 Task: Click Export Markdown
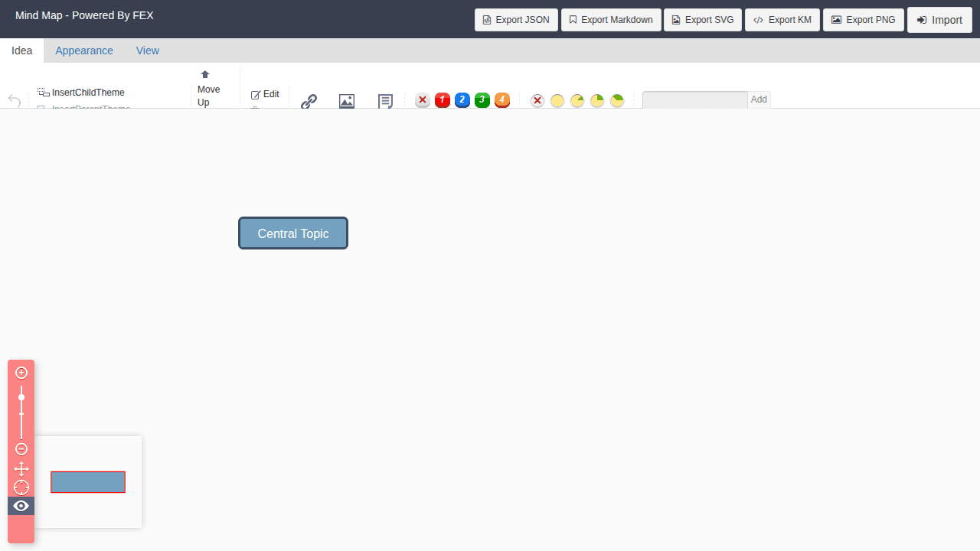pyautogui.click(x=610, y=19)
